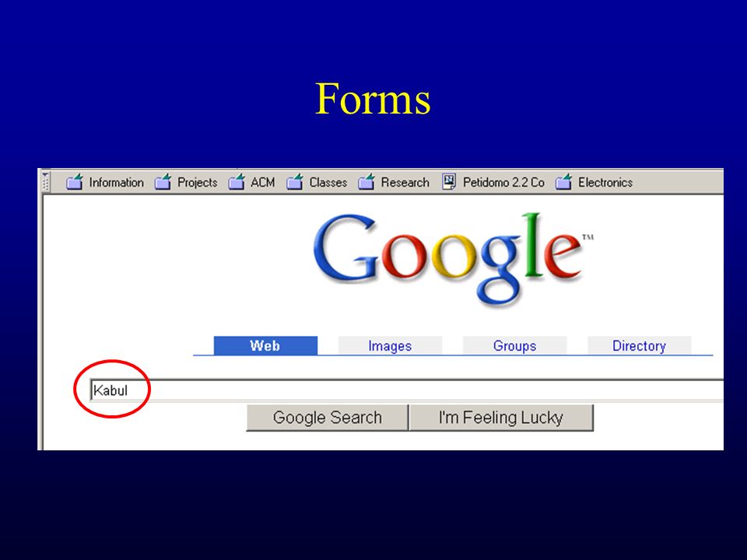Screen dimensions: 747x560
Task: Select the Web search tab
Action: (265, 345)
